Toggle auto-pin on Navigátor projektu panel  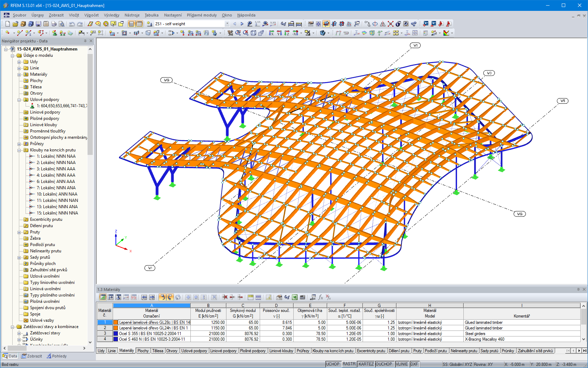pyautogui.click(x=85, y=41)
